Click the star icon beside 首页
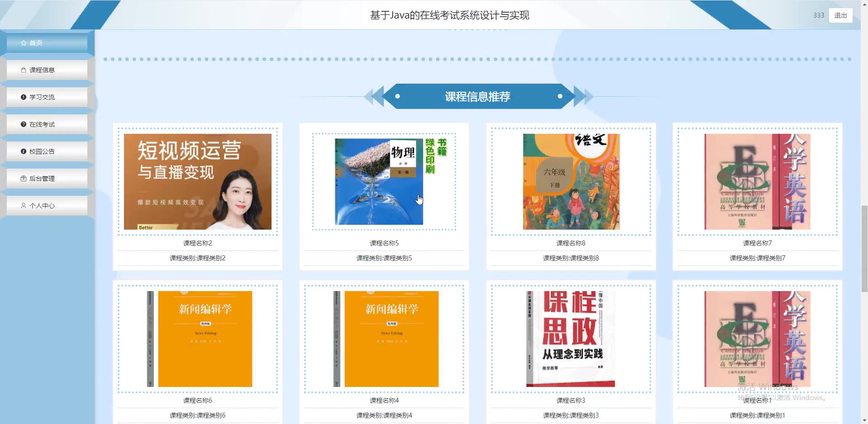868x424 pixels. tap(24, 43)
